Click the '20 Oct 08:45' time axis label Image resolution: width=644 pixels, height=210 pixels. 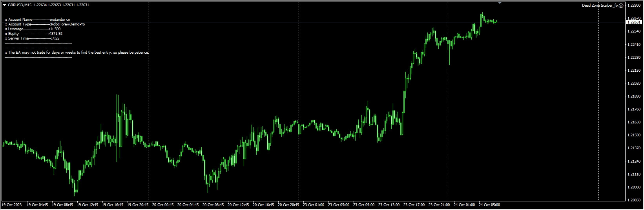pyautogui.click(x=213, y=205)
